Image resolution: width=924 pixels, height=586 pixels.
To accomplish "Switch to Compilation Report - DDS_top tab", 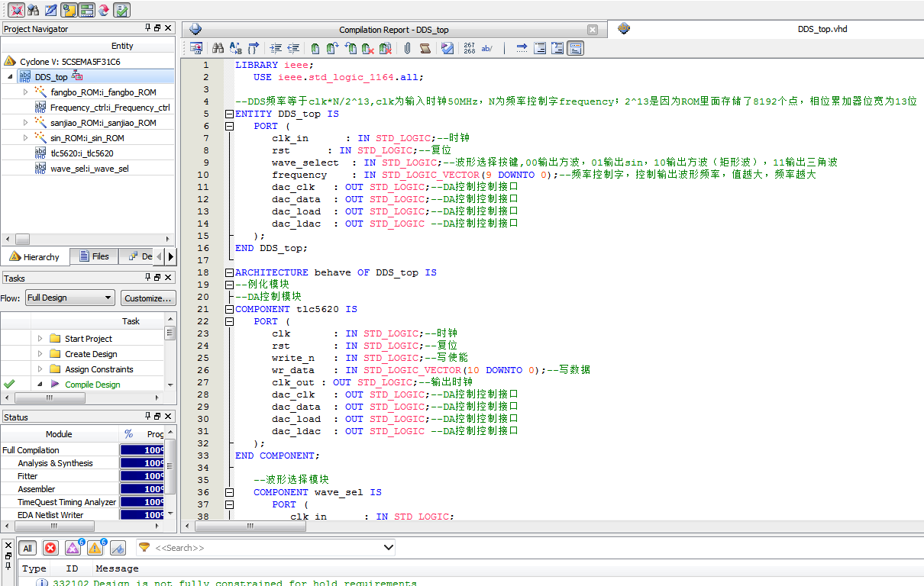I will tap(393, 30).
